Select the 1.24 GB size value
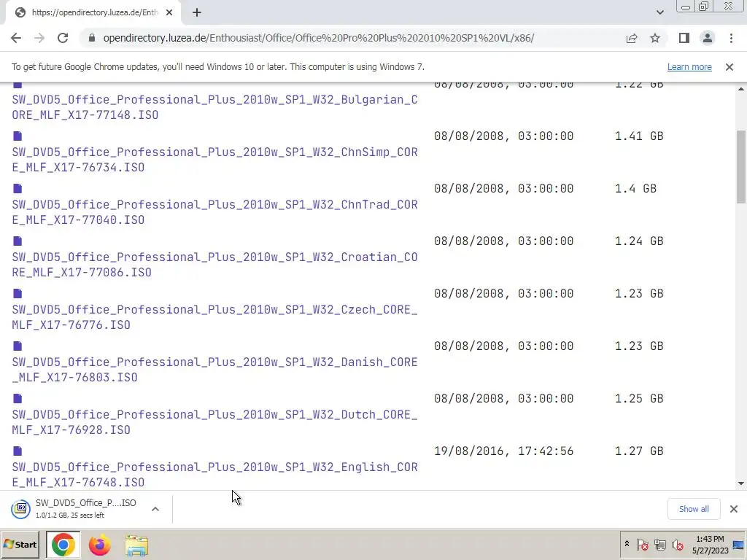 point(639,241)
